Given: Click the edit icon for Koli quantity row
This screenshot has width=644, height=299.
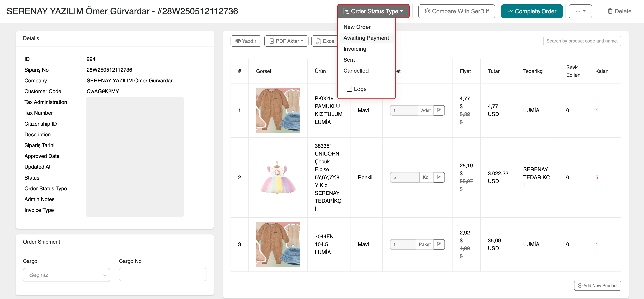Looking at the screenshot, I should coord(439,177).
